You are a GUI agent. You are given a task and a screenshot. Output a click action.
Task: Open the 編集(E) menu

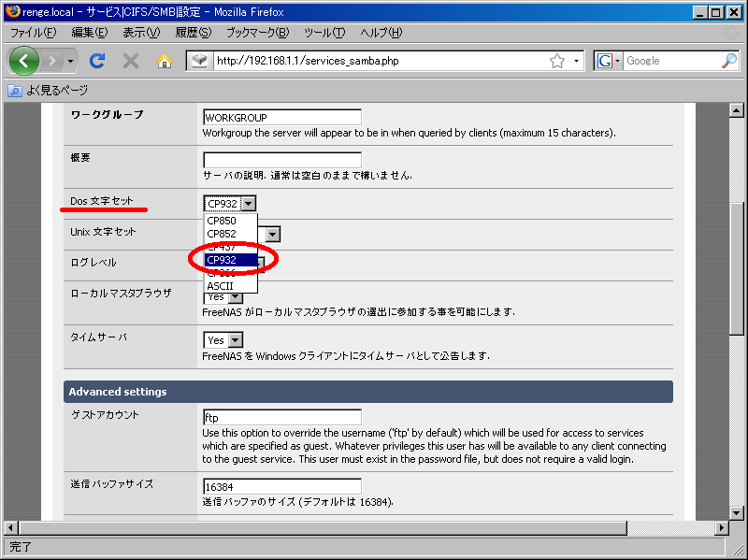click(x=89, y=33)
